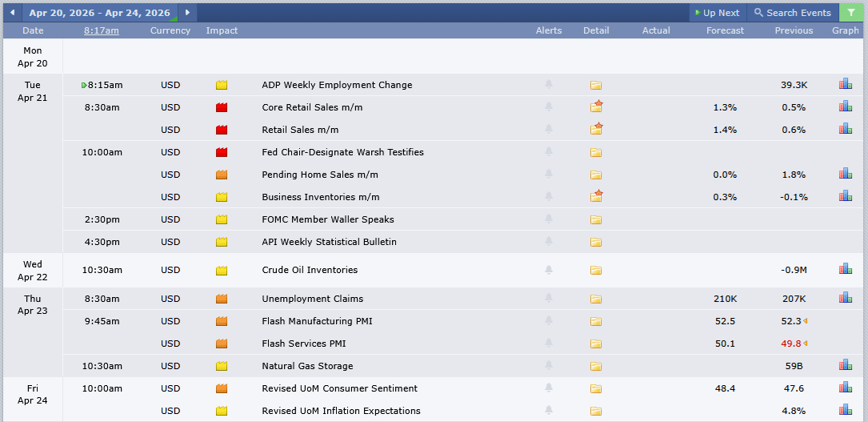This screenshot has height=422, width=868.
Task: Click revision arrow next to 49.8 previous value
Action: pos(806,344)
